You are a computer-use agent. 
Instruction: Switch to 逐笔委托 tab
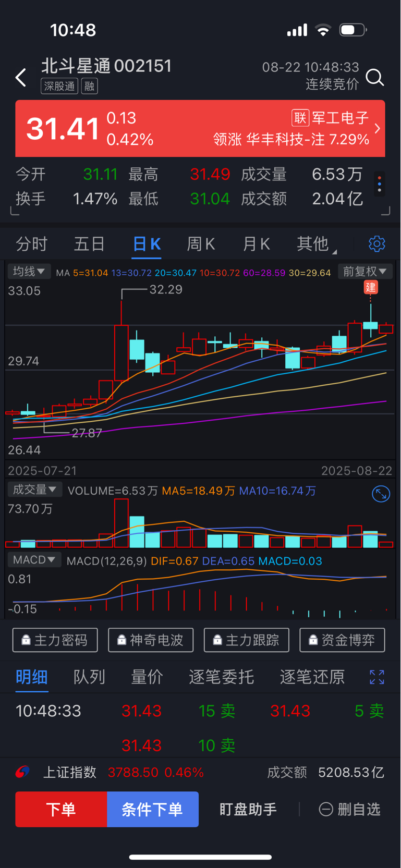click(x=221, y=677)
